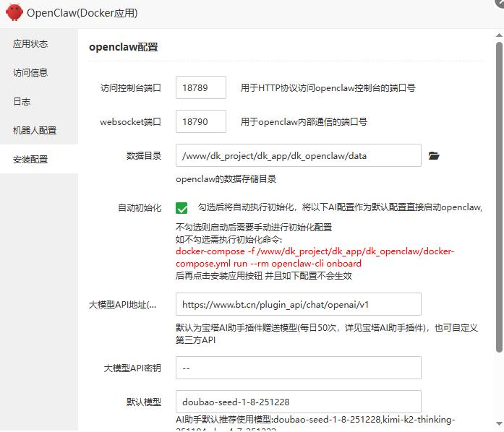Viewport: 504px width, 432px height.
Task: Focus the 大模型API地址 URL field
Action: pyautogui.click(x=298, y=304)
